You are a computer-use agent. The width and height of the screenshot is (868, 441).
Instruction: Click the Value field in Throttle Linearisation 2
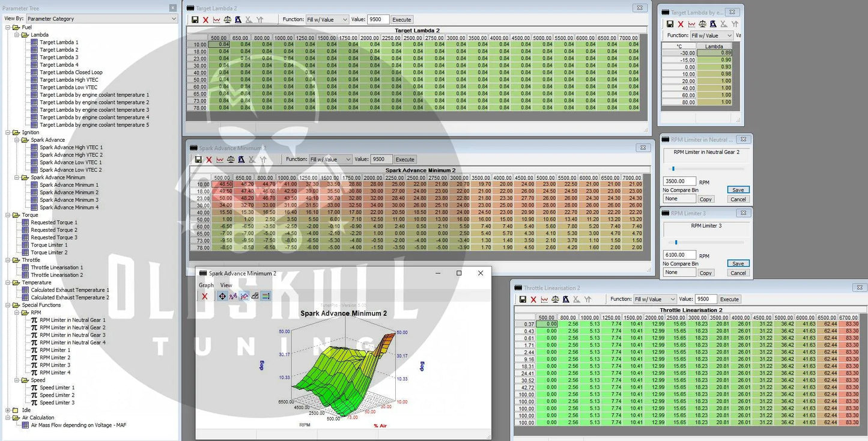tap(705, 299)
